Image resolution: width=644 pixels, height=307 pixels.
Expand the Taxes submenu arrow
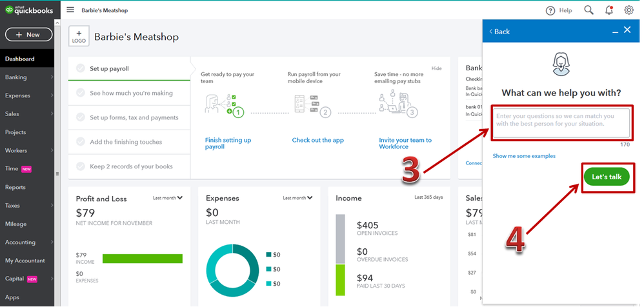(x=52, y=206)
